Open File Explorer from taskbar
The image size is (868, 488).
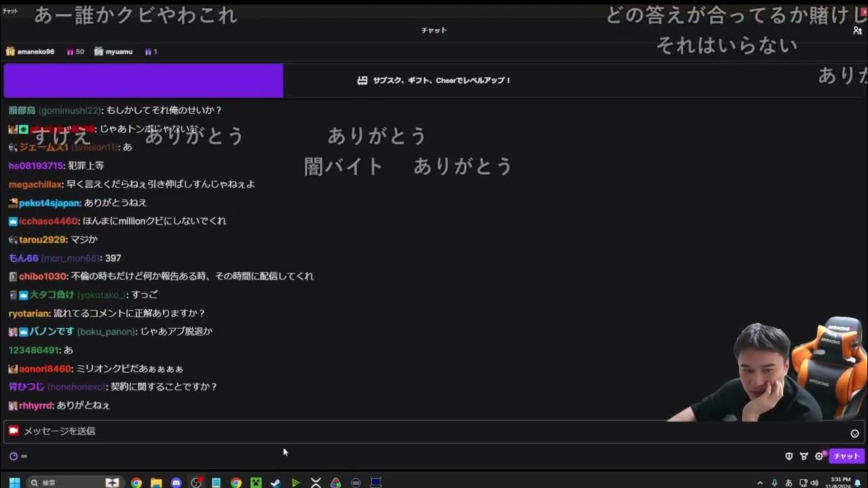pyautogui.click(x=156, y=483)
